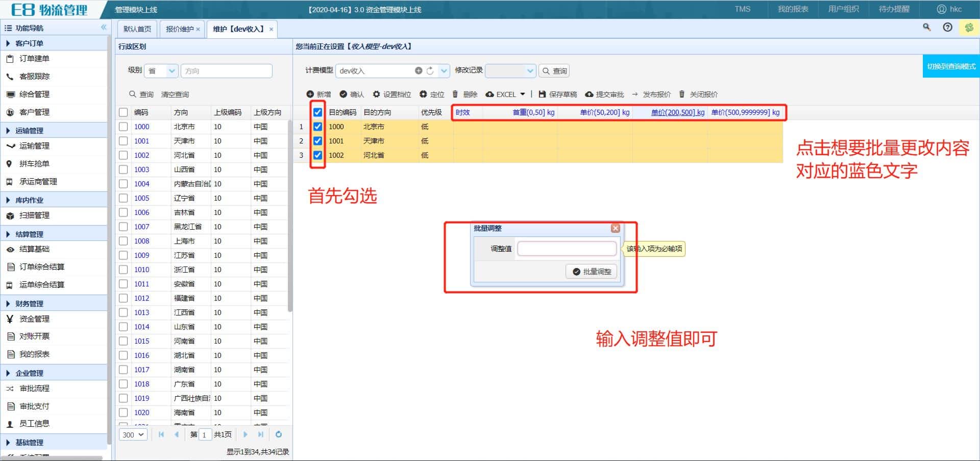This screenshot has width=980, height=461.
Task: Go to first page in pagination
Action: pos(161,434)
